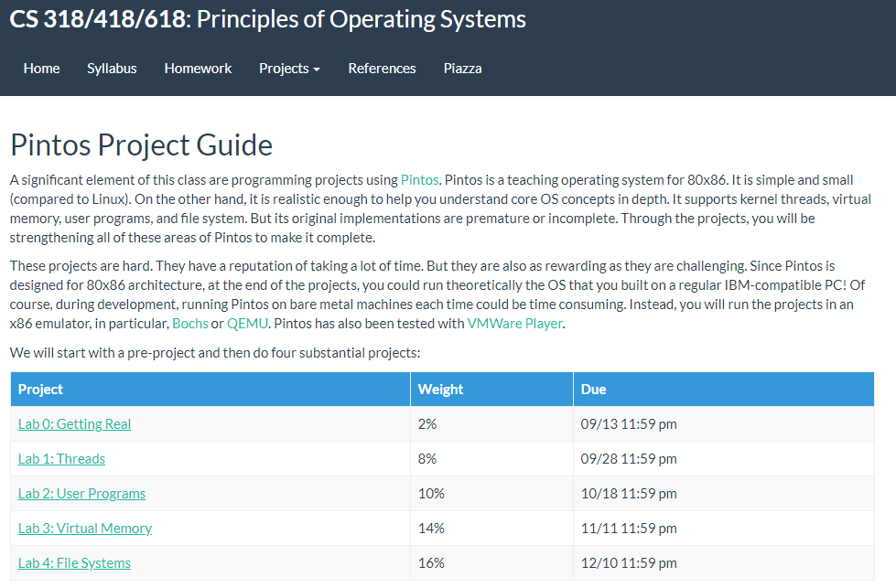Image resolution: width=896 pixels, height=588 pixels.
Task: Open Lab 4: File Systems project
Action: tap(74, 563)
